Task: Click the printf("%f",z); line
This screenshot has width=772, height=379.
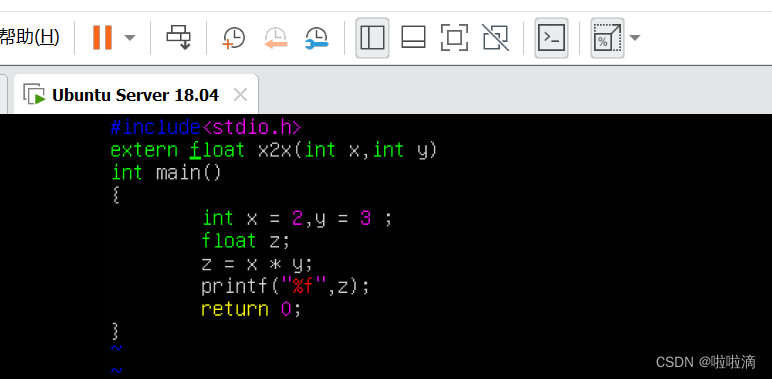Action: point(285,286)
